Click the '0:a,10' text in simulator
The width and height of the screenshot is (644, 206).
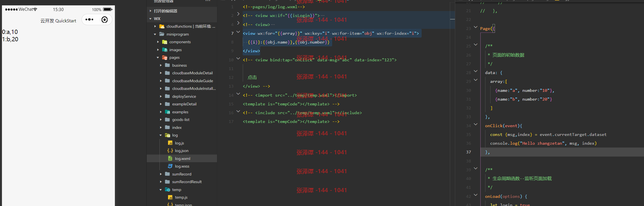pos(10,32)
